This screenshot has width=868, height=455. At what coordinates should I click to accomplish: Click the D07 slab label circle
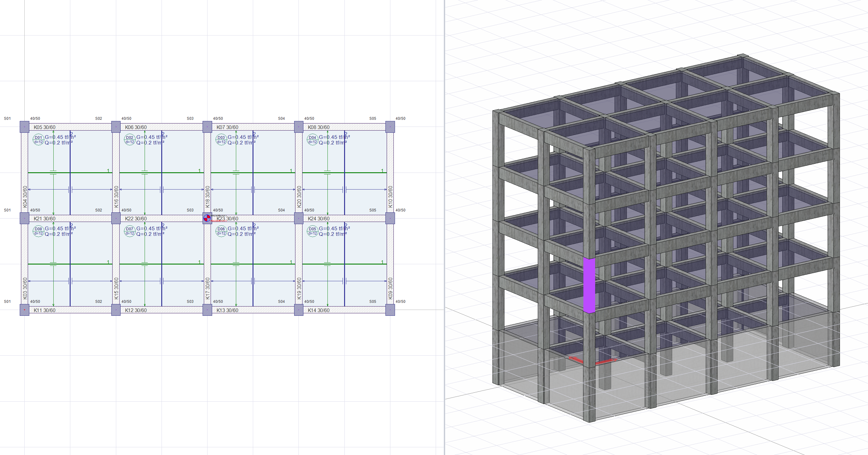pyautogui.click(x=130, y=231)
